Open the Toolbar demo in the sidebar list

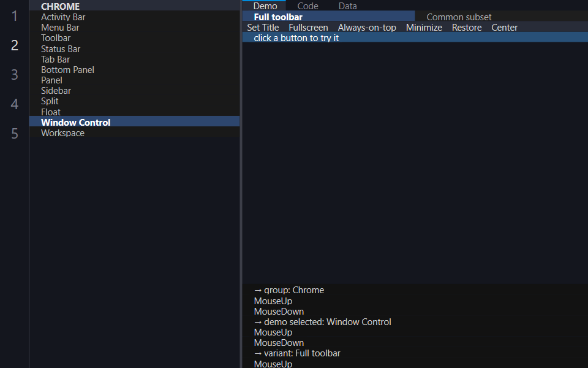[x=134, y=38]
